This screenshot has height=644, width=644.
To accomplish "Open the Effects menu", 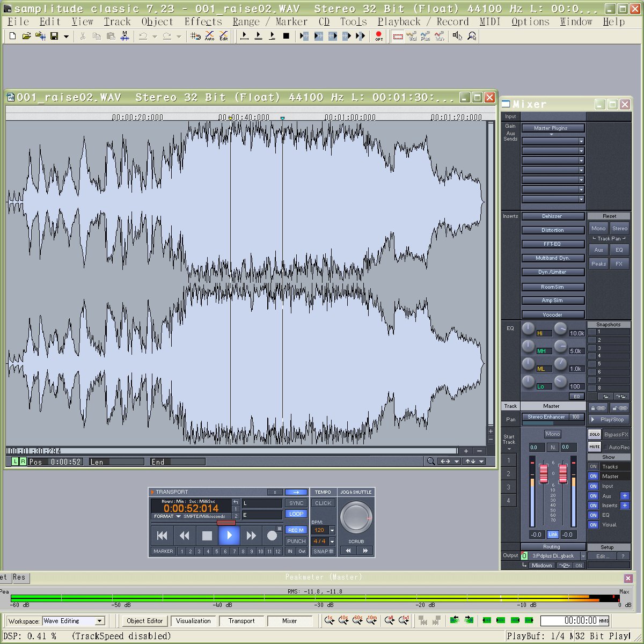I will point(203,22).
